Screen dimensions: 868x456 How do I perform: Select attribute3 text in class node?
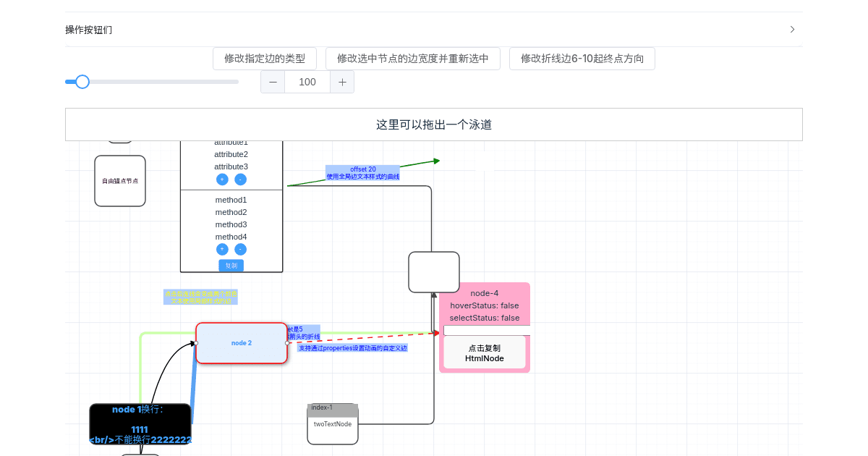tap(231, 166)
